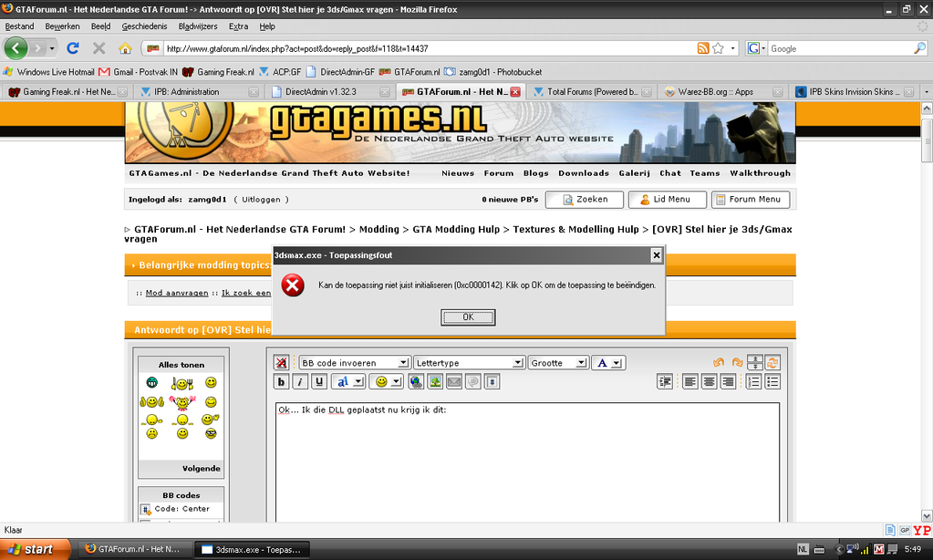Align text left in the editor
The height and width of the screenshot is (560, 933).
[x=689, y=381]
